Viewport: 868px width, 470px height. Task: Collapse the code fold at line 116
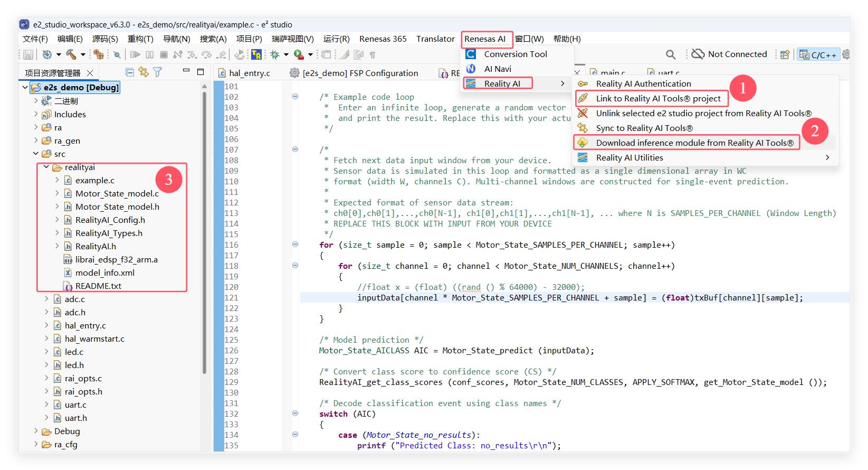click(x=295, y=244)
